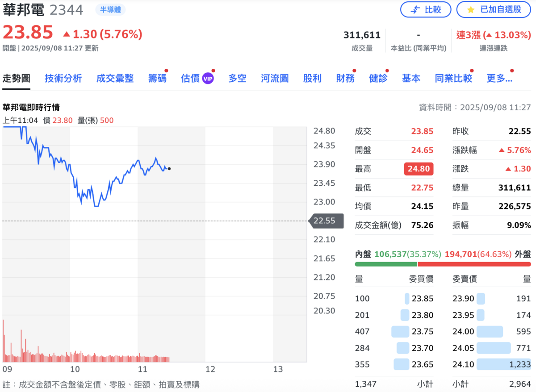Click the bid price 23.75 row
This screenshot has width=536, height=392.
pyautogui.click(x=394, y=332)
